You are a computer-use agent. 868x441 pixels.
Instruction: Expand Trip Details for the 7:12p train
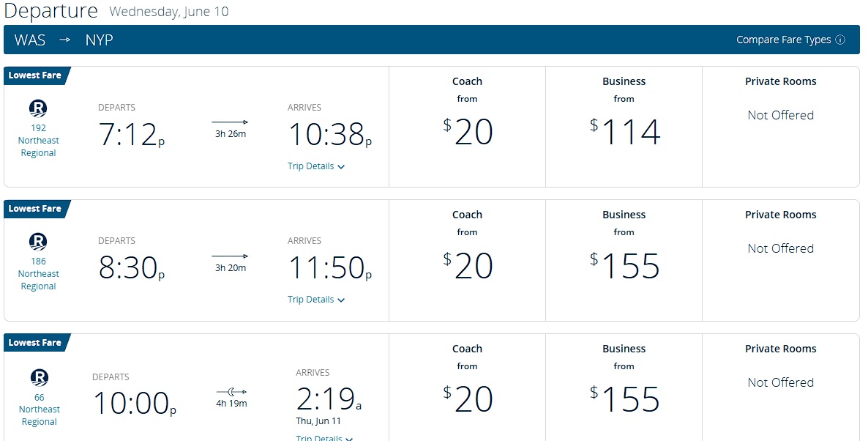point(316,166)
